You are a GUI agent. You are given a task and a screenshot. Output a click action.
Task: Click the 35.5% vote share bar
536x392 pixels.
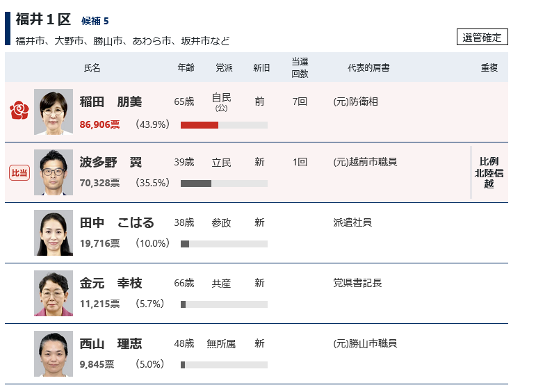tap(196, 183)
